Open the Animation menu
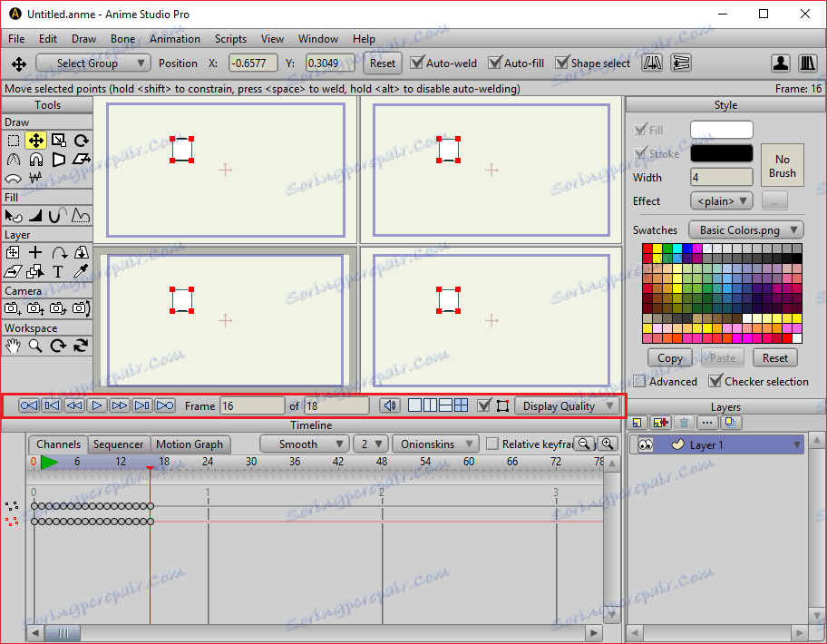Viewport: 827px width, 644px height. click(174, 39)
